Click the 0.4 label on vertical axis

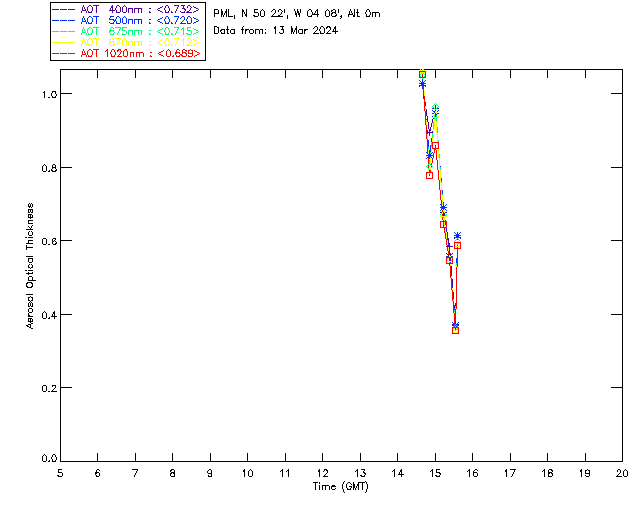49,315
